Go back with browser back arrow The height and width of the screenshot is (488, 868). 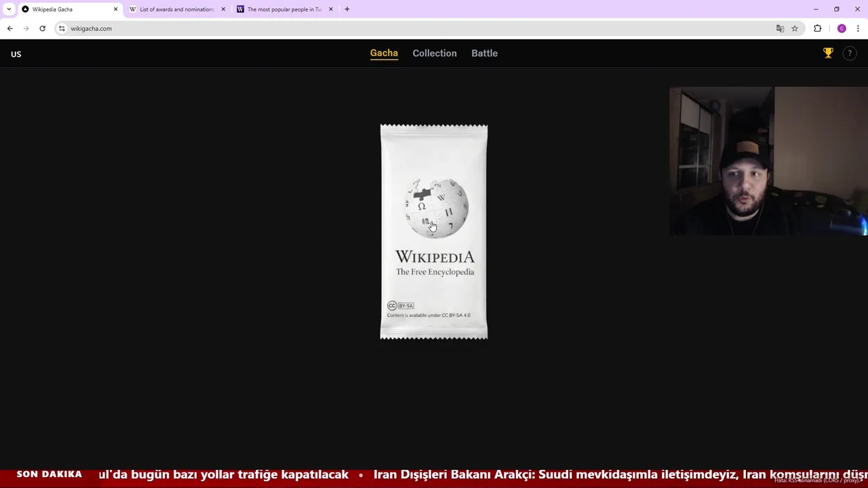click(9, 28)
